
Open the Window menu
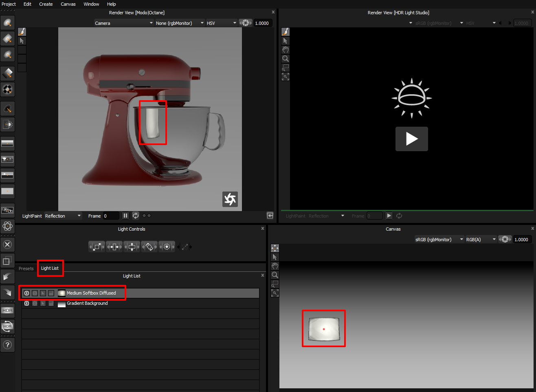pyautogui.click(x=91, y=4)
